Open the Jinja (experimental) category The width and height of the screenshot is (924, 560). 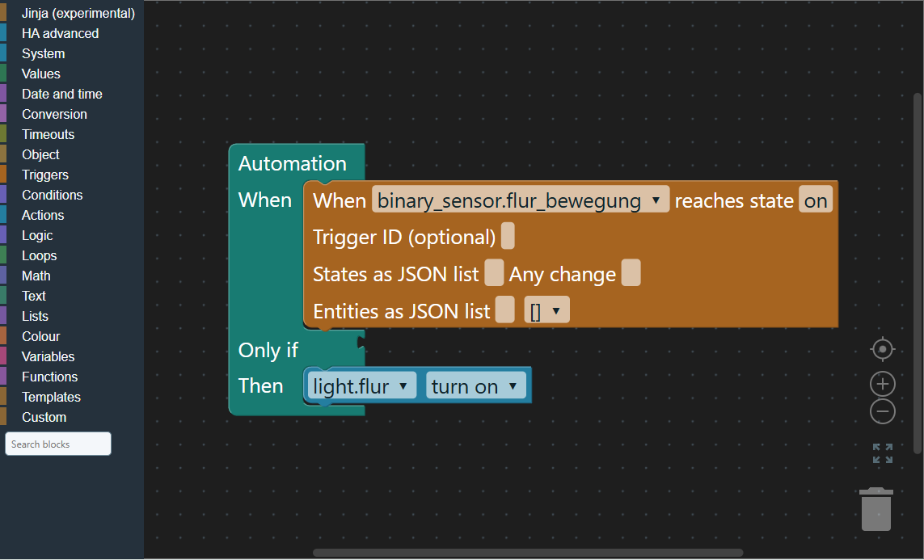(x=72, y=13)
